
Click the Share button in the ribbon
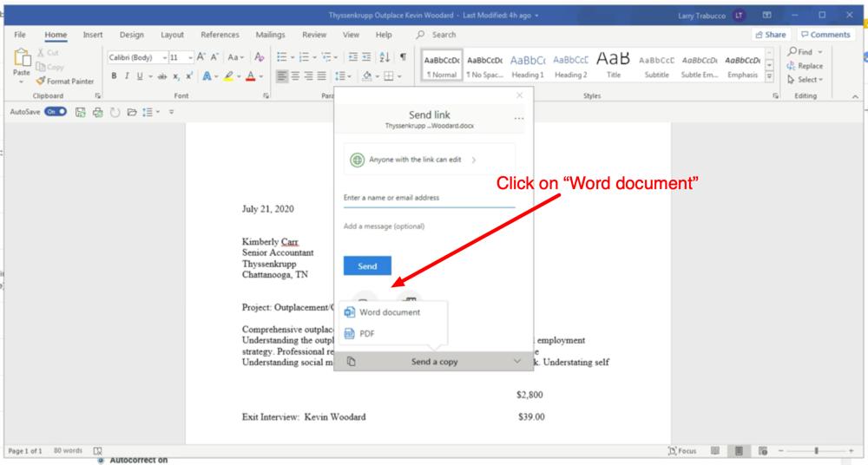click(771, 35)
